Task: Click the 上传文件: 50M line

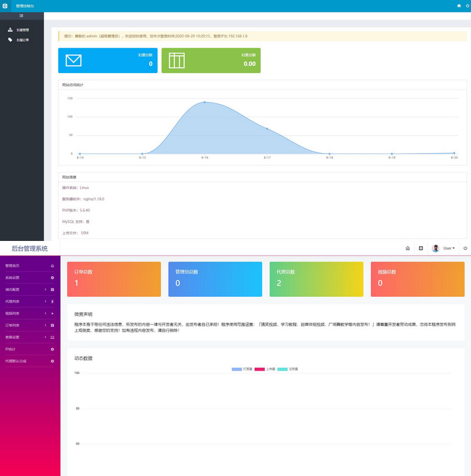Action: coord(75,233)
